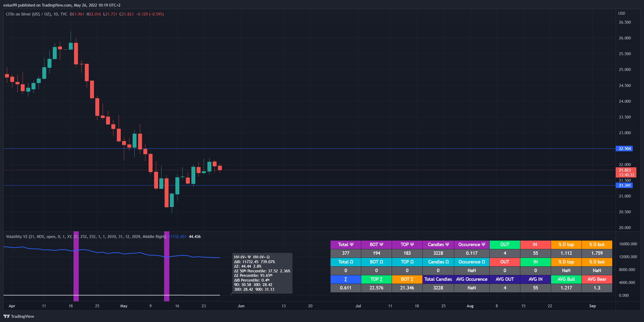
Task: Click the green TOP Σ header cell
Action: [x=376, y=279]
